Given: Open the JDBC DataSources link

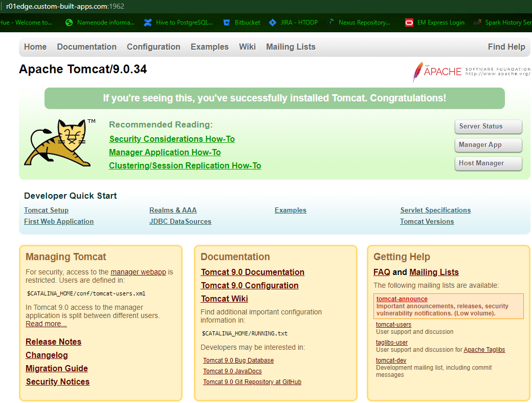Looking at the screenshot, I should [180, 221].
